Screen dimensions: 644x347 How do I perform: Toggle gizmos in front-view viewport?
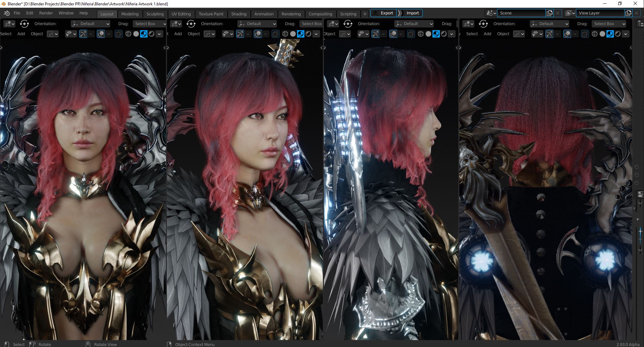[x=83, y=34]
